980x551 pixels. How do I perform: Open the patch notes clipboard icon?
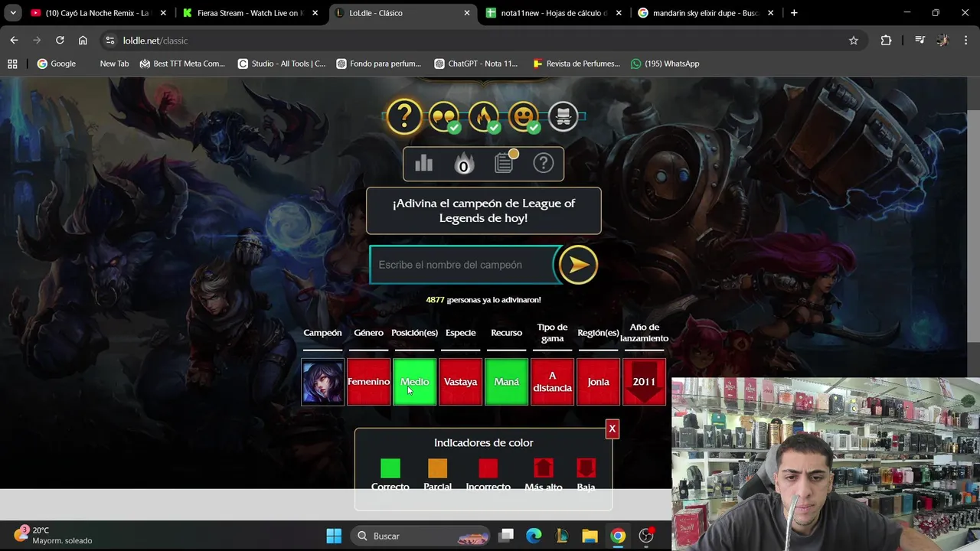click(504, 162)
